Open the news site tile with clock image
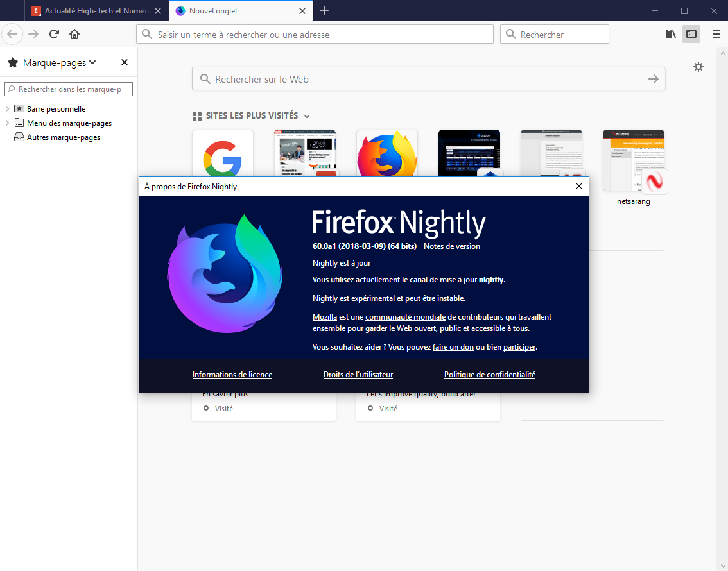This screenshot has height=571, width=728. tap(304, 154)
